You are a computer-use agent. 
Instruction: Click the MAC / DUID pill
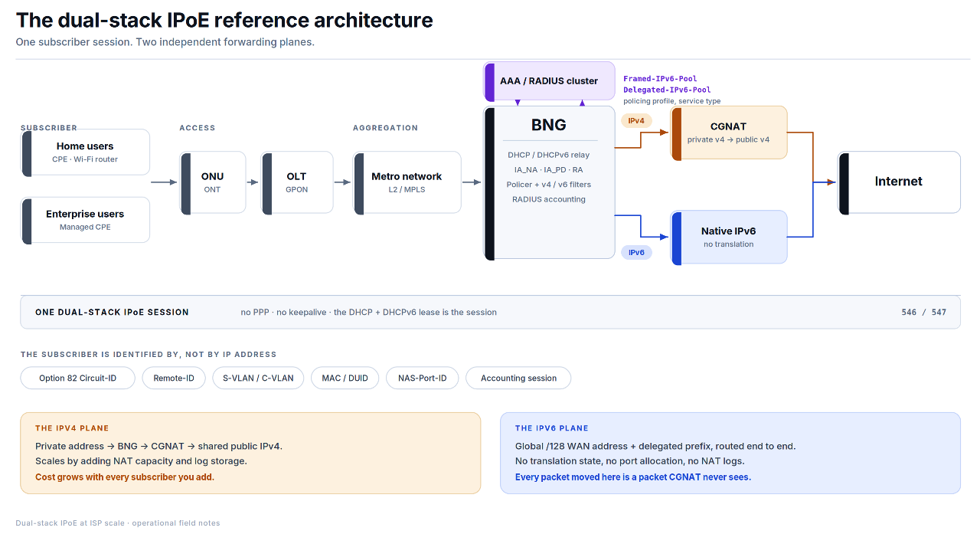pos(345,378)
